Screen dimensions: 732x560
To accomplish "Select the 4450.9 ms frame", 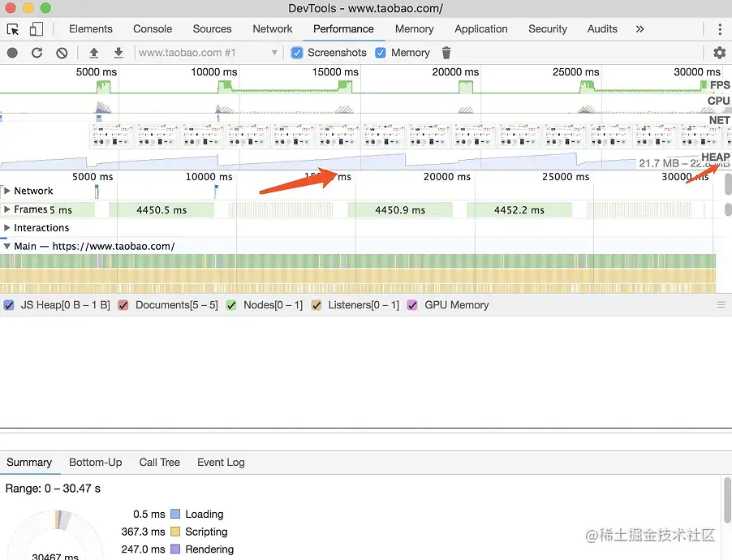I will pyautogui.click(x=400, y=210).
